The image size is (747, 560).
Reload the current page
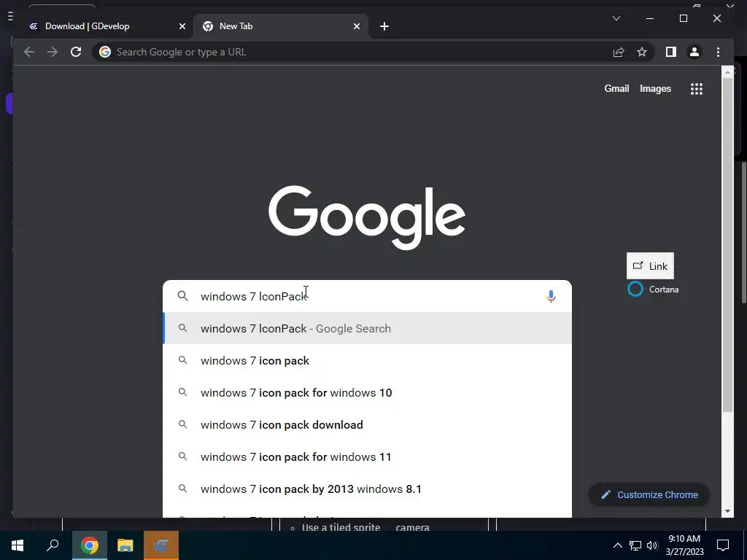76,52
